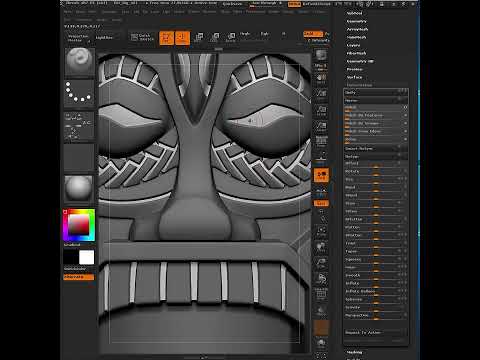The width and height of the screenshot is (480, 360).
Task: Select the Move transform icon
Action: point(199,37)
